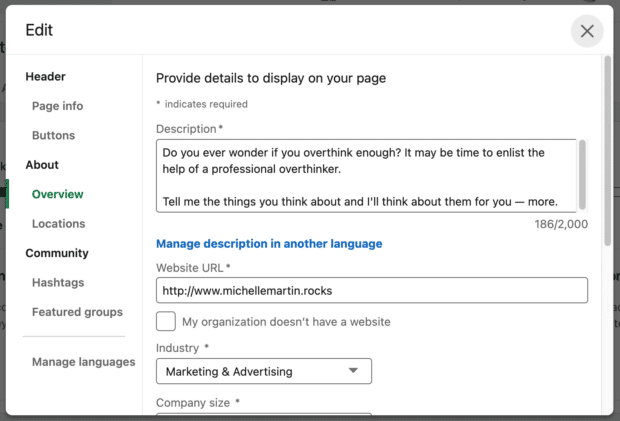
Task: Click the dialog's vertical scrollbar
Action: 606,150
